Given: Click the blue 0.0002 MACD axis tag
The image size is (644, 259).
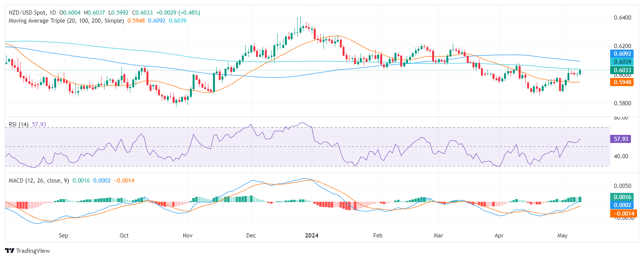Looking at the screenshot, I should [622, 205].
